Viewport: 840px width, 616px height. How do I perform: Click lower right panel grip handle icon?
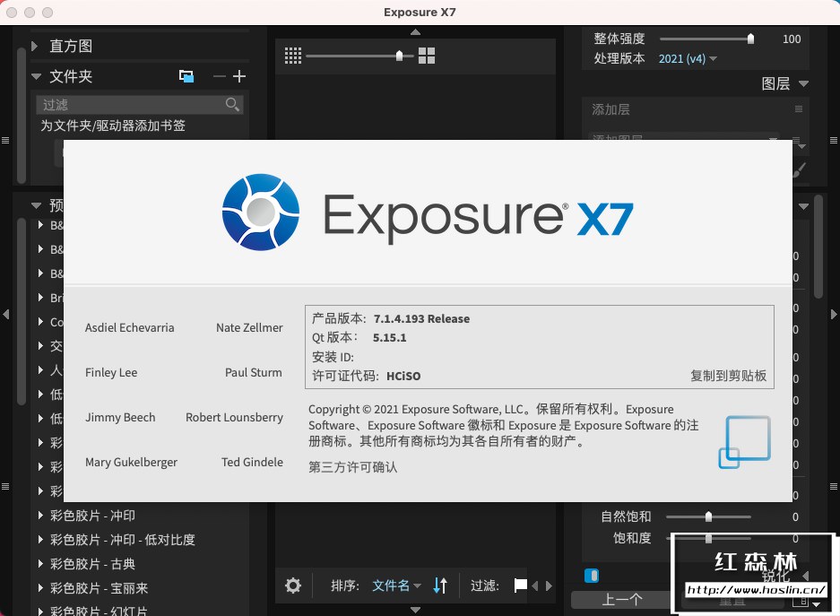pyautogui.click(x=834, y=486)
